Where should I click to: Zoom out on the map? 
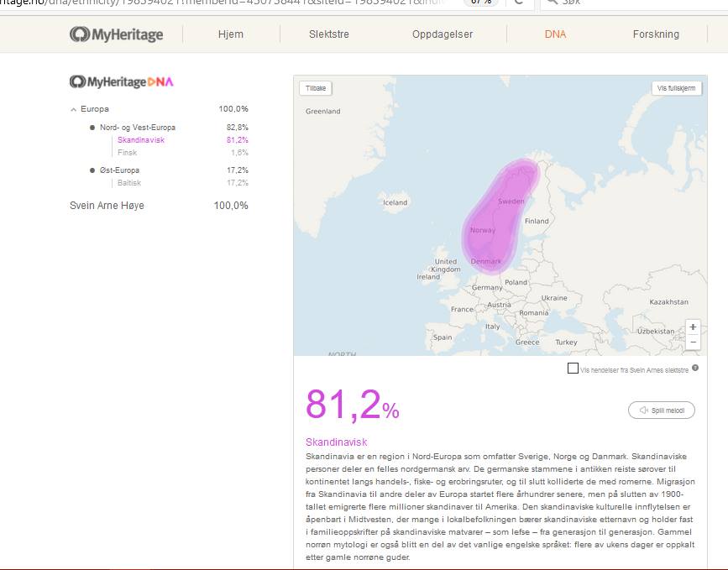click(693, 343)
